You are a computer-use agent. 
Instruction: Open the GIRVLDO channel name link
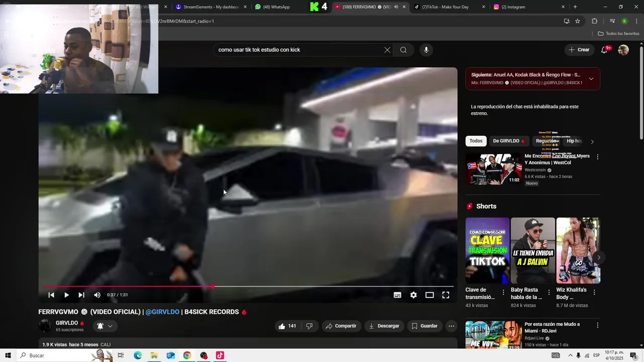point(67,323)
